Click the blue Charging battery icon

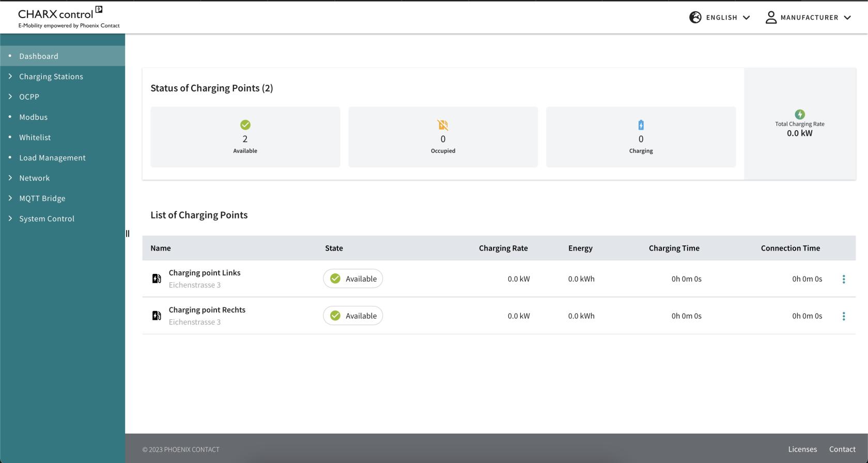click(x=641, y=125)
